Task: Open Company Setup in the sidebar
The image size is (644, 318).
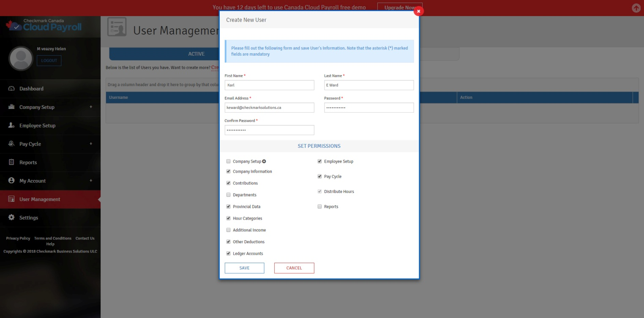Action: [x=37, y=107]
